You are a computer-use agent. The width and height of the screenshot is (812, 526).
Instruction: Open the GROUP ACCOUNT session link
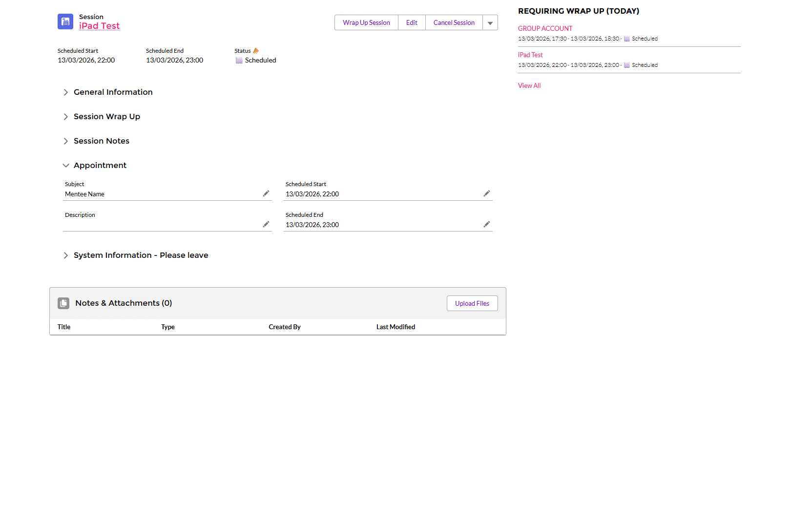tap(545, 29)
